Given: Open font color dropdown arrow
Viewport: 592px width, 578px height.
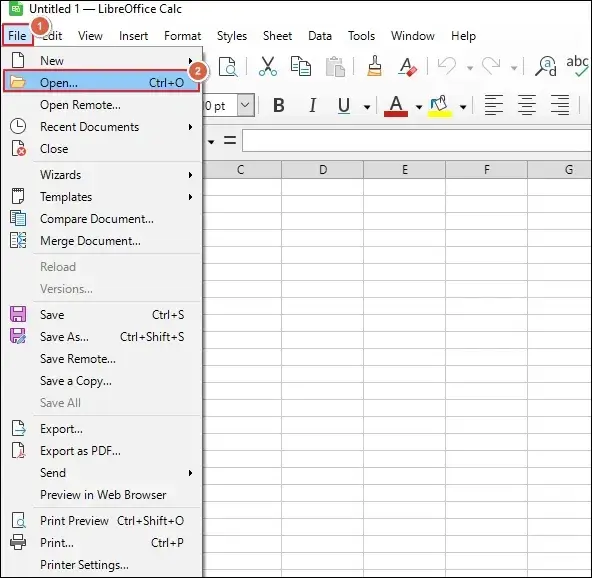Looking at the screenshot, I should pos(419,107).
